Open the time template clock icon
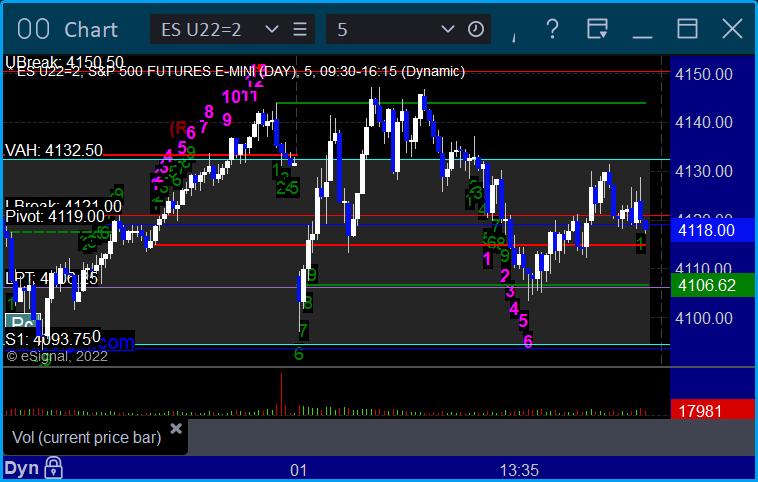The height and width of the screenshot is (482, 758). [x=476, y=29]
